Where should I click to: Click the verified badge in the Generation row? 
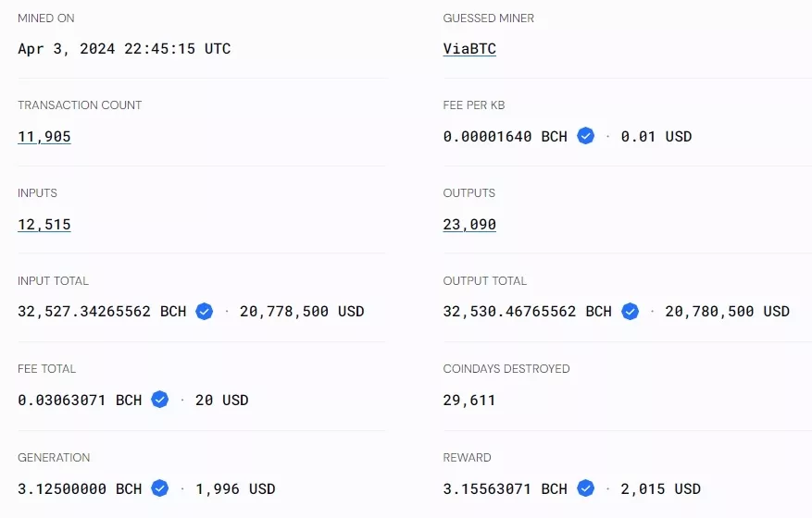[160, 487]
